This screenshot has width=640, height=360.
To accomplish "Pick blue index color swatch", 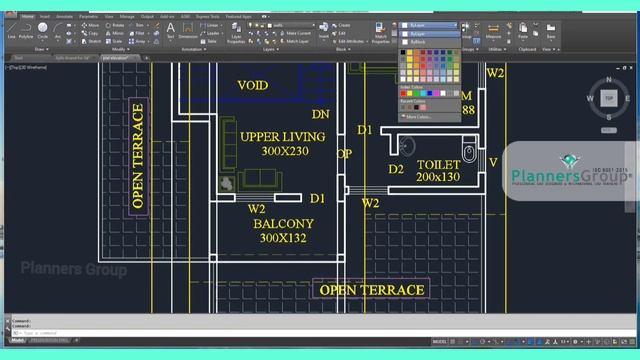I will pyautogui.click(x=430, y=94).
